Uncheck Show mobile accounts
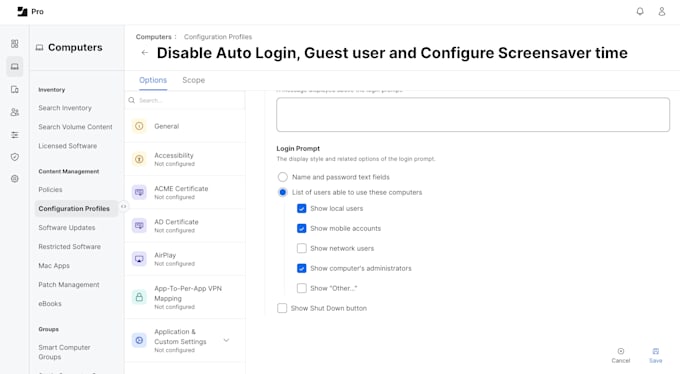This screenshot has width=680, height=374. click(301, 228)
